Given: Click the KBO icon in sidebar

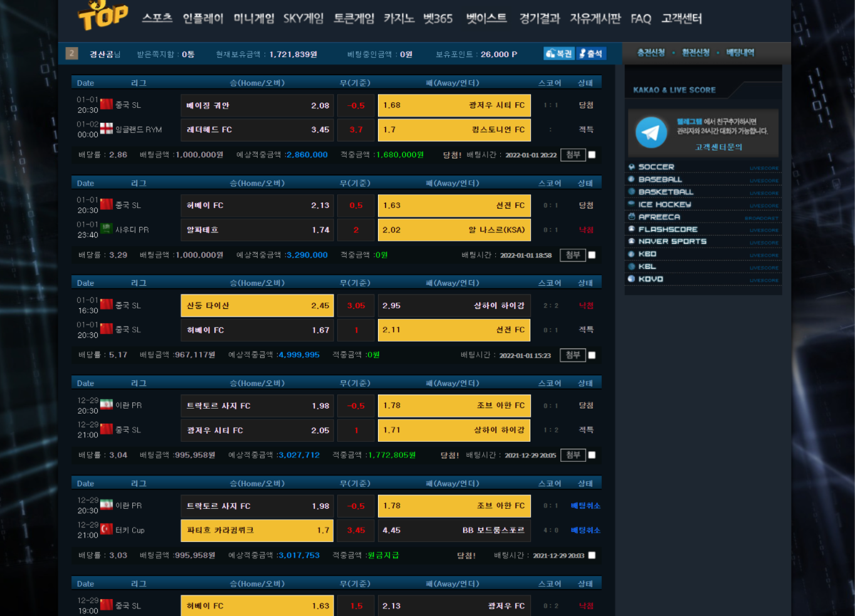Looking at the screenshot, I should (x=632, y=254).
